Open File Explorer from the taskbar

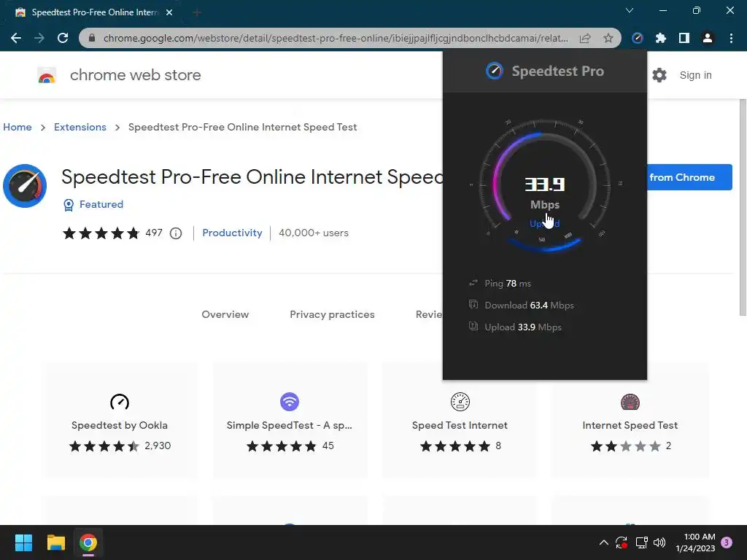tap(55, 542)
